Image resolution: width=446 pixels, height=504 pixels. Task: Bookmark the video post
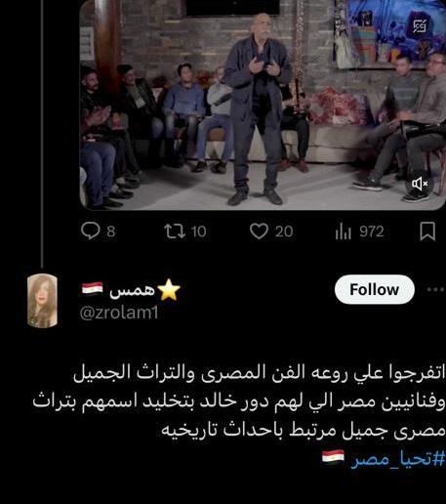[x=427, y=231]
